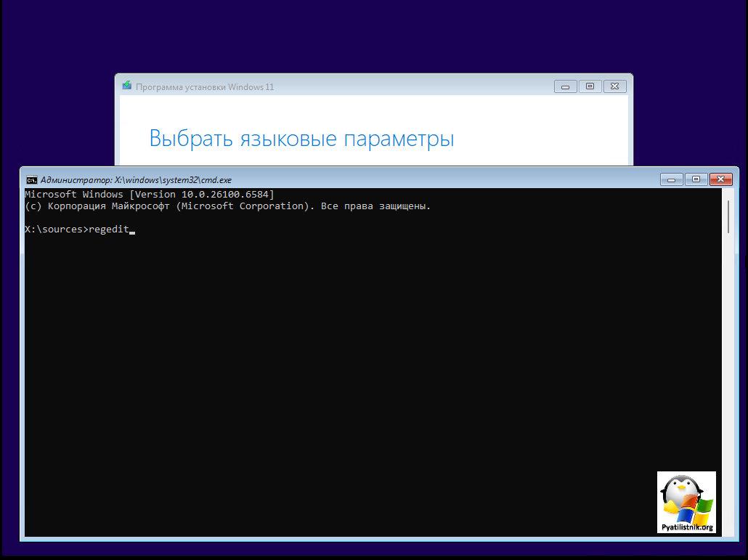Image resolution: width=748 pixels, height=560 pixels.
Task: Click the 'X:\sources>' prompt text
Action: click(x=55, y=230)
